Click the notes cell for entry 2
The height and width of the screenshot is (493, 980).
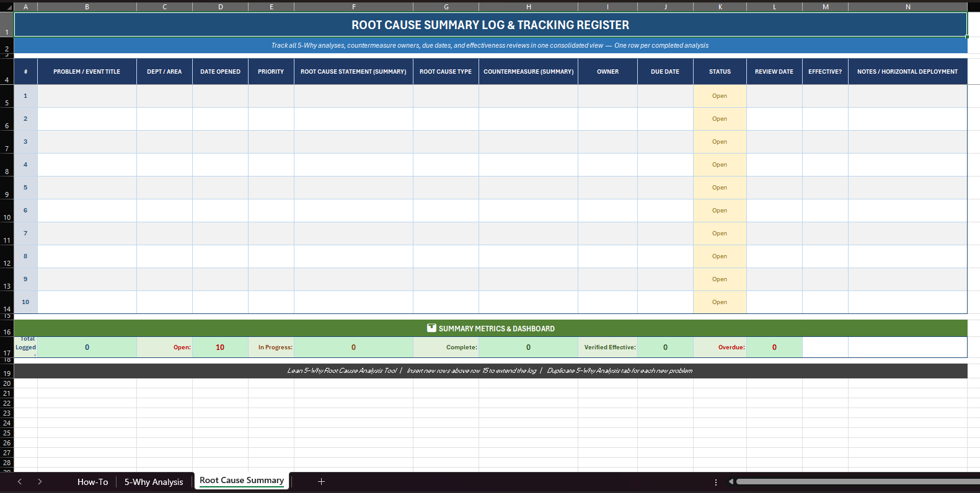[907, 119]
